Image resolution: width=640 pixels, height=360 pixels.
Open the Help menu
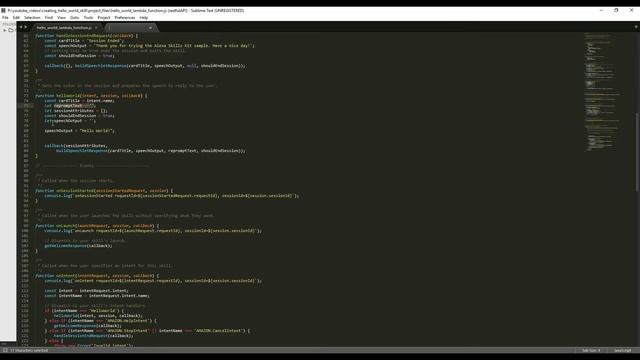pos(144,18)
